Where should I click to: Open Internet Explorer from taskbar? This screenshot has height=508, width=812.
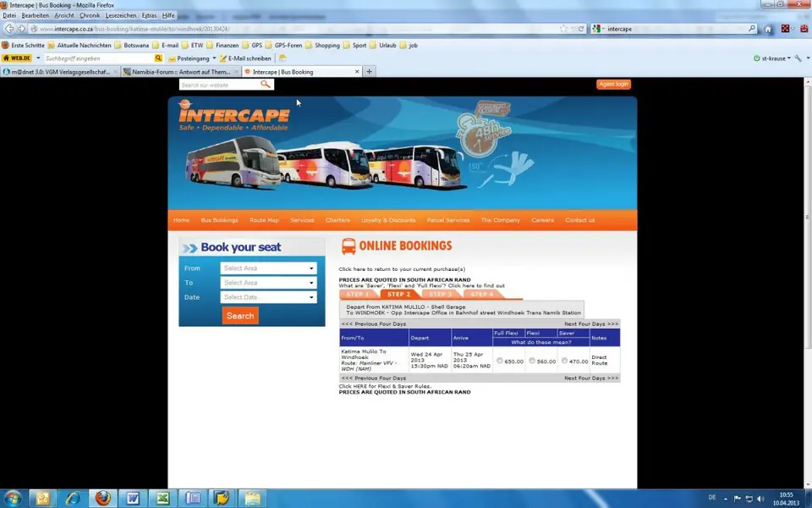tap(73, 498)
